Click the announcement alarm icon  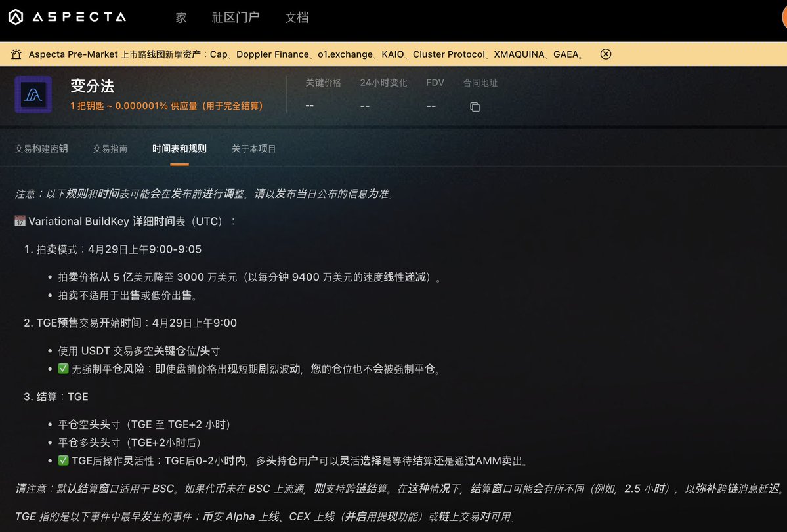[x=16, y=54]
